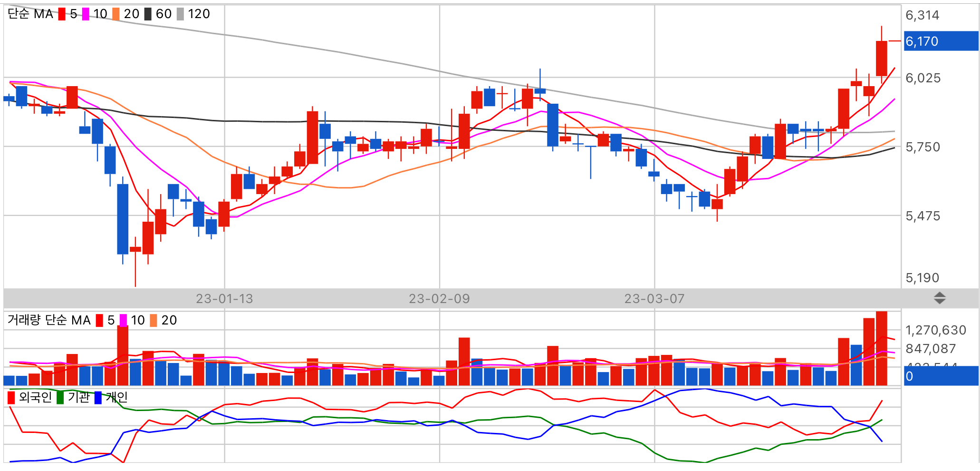Click the '외국인' legend text
The width and height of the screenshot is (980, 471).
coord(35,398)
